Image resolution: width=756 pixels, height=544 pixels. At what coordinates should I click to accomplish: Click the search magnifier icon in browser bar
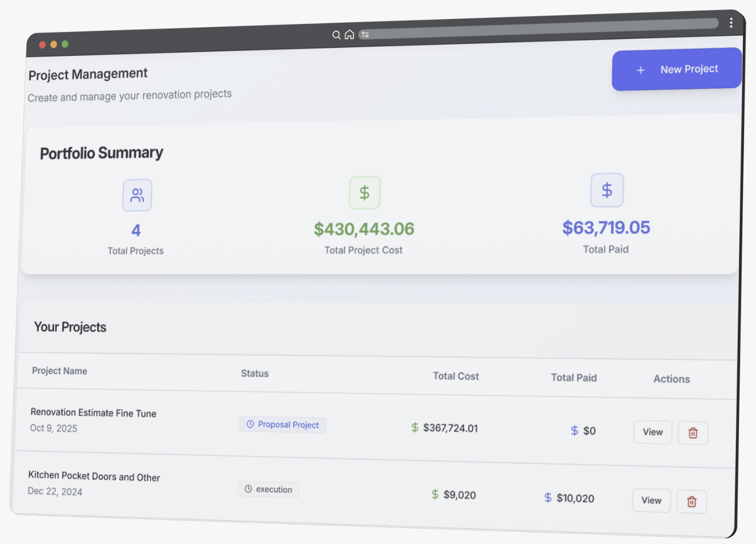(x=336, y=35)
